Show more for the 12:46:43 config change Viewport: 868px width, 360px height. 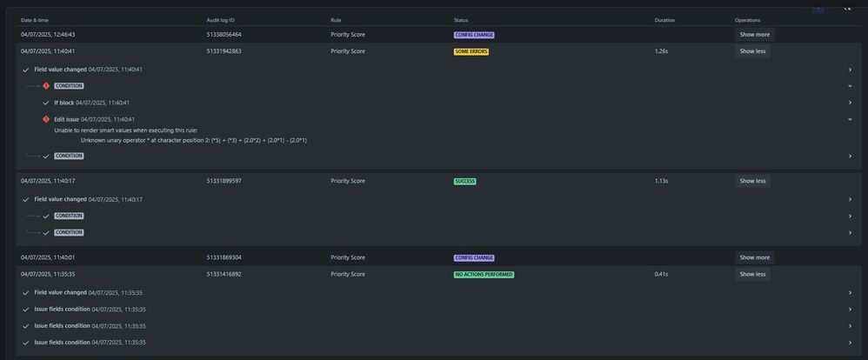point(755,34)
